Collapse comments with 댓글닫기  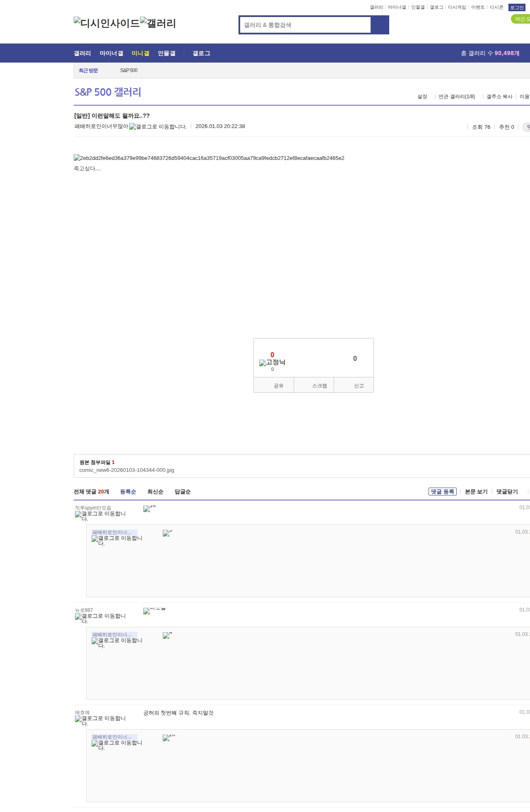coord(507,492)
